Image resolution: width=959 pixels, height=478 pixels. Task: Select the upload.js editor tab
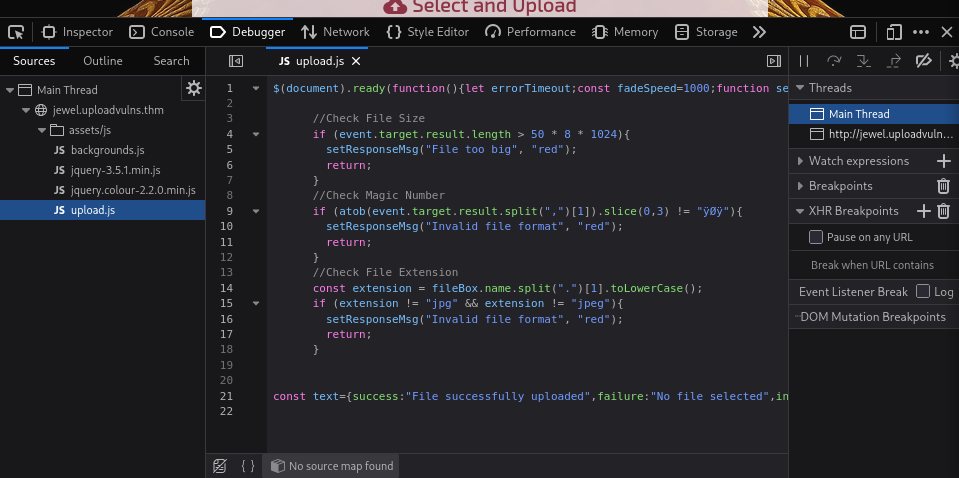point(317,61)
